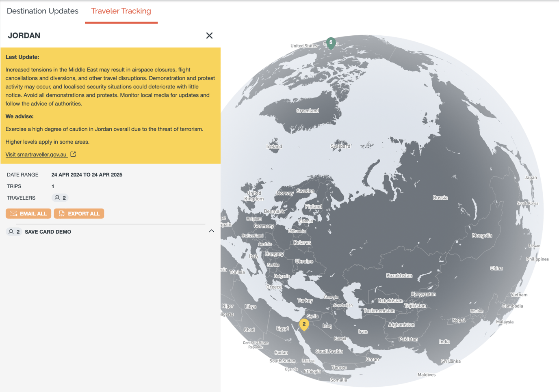The width and height of the screenshot is (559, 392).
Task: Click the Export All button
Action: [x=79, y=213]
